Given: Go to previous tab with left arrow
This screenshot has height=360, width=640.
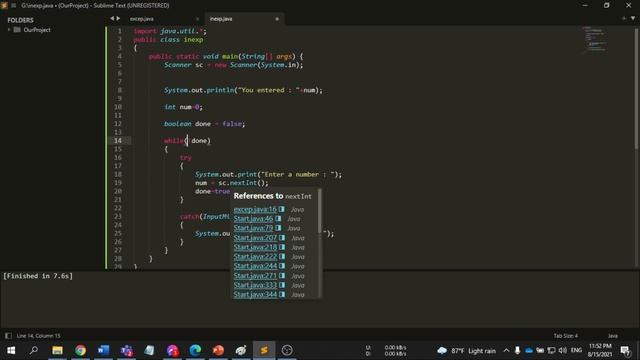Looking at the screenshot, I should click(x=112, y=18).
